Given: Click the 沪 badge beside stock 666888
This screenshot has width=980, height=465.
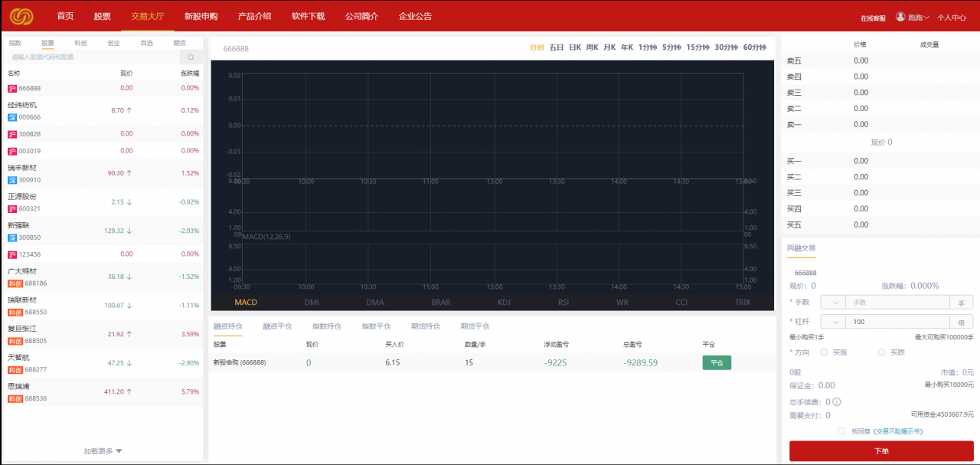Looking at the screenshot, I should point(11,88).
